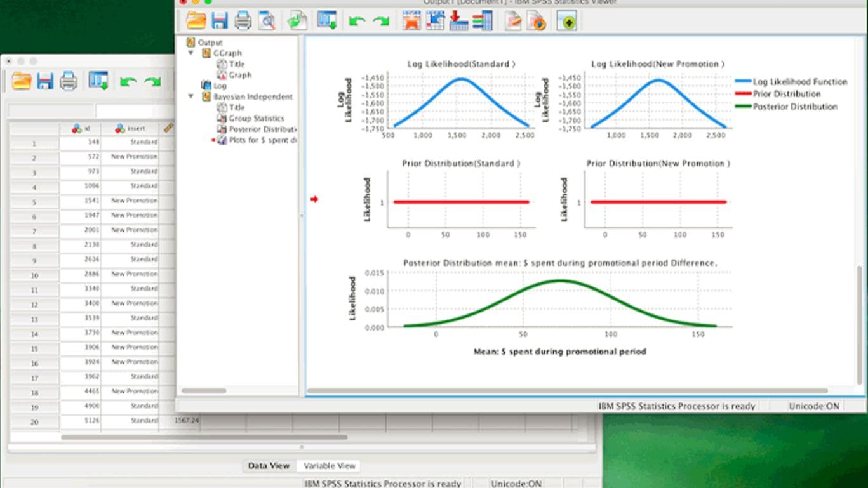The width and height of the screenshot is (868, 488).
Task: Click the Export output icon with green arrow
Action: tap(297, 21)
